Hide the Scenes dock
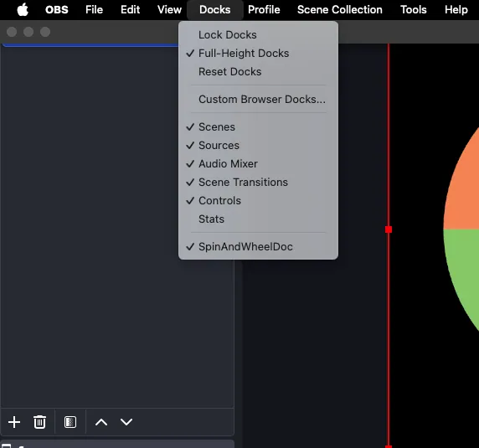The height and width of the screenshot is (448, 479). point(258,126)
